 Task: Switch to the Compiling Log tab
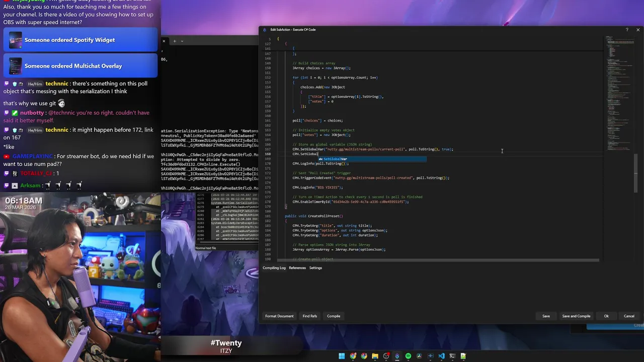(274, 268)
